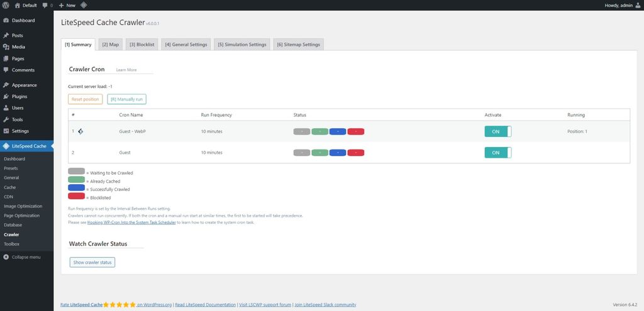The width and height of the screenshot is (644, 311).
Task: Open Rate LiteSpeed Cache link
Action: 81,305
